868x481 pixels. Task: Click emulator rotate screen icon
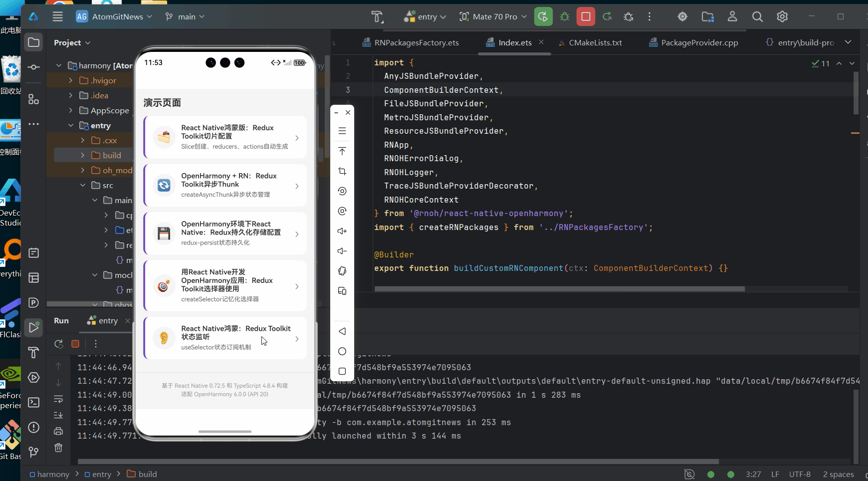[342, 271]
